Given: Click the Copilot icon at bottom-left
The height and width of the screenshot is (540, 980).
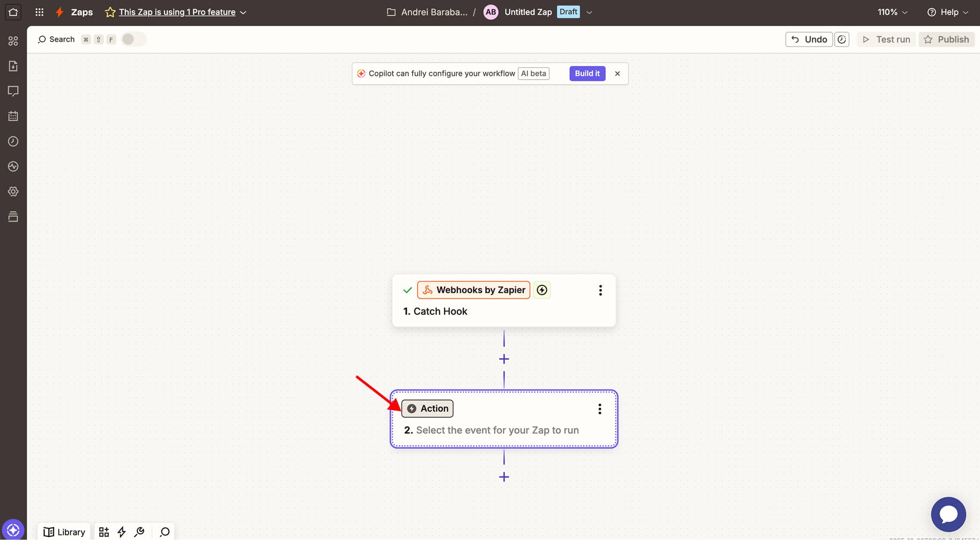Looking at the screenshot, I should click(13, 529).
